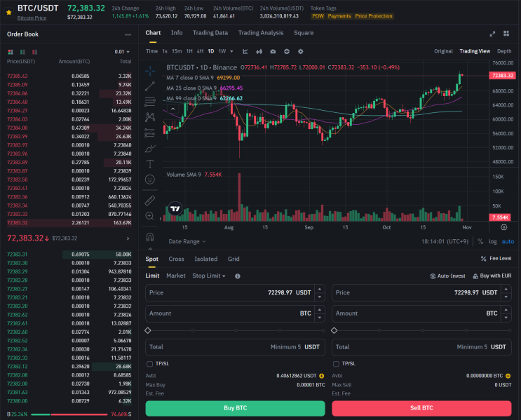This screenshot has height=420, width=521.
Task: Click the chart axis settings icon near Nov
Action: [x=504, y=227]
